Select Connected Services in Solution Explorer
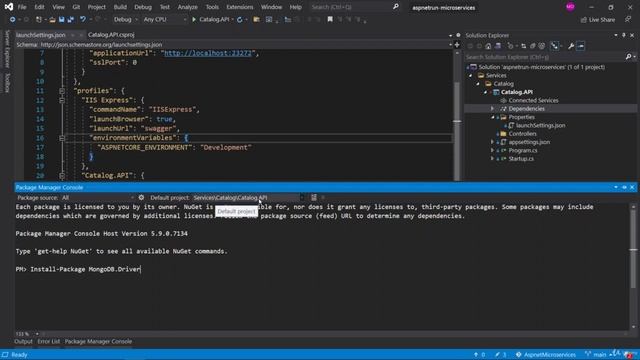The width and height of the screenshot is (640, 360). pyautogui.click(x=533, y=100)
